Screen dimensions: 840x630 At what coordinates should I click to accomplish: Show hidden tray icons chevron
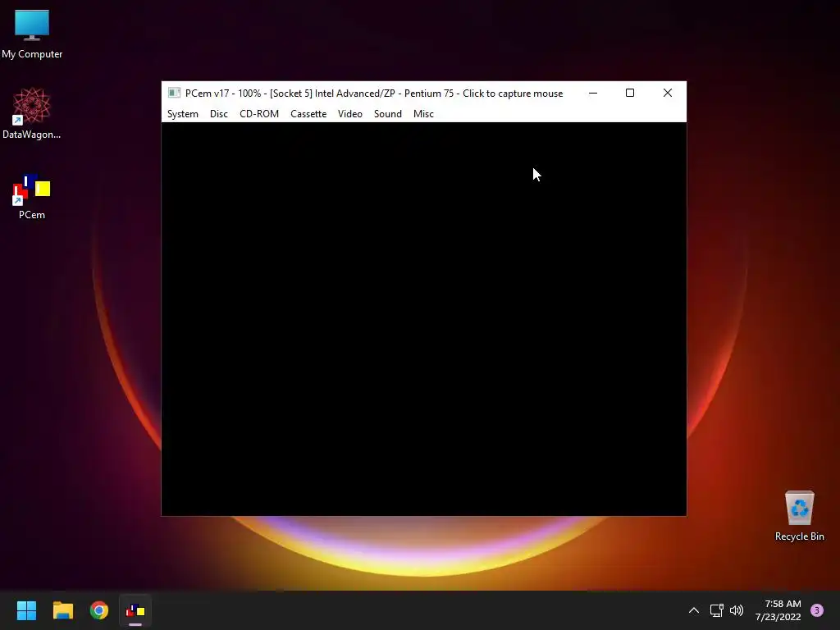694,610
